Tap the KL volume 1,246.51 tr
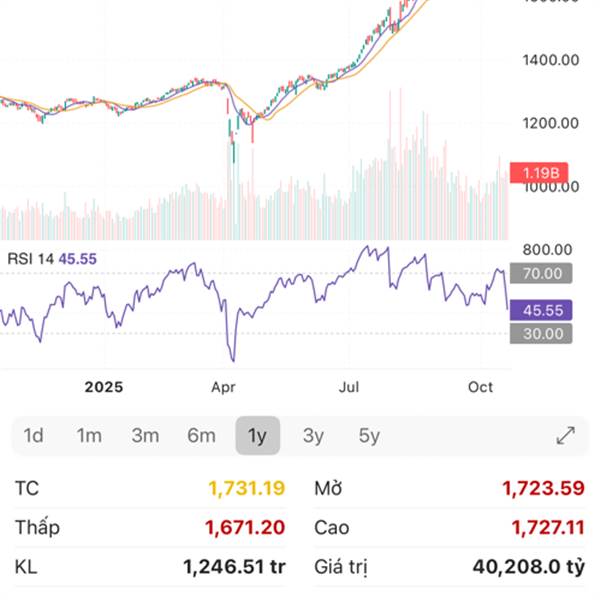The height and width of the screenshot is (600, 600). pos(234,568)
